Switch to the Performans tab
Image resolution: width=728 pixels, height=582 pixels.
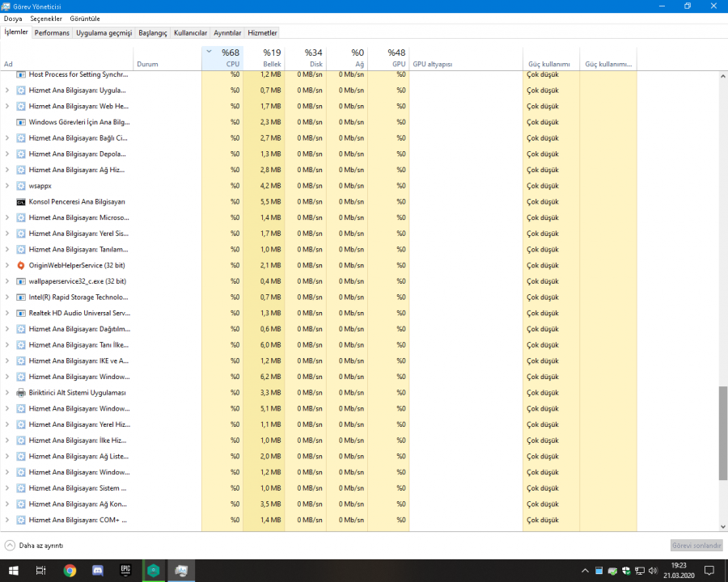[x=52, y=33]
